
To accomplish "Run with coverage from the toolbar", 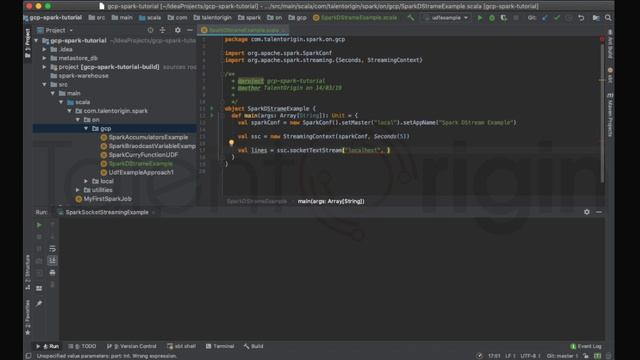I will [504, 18].
